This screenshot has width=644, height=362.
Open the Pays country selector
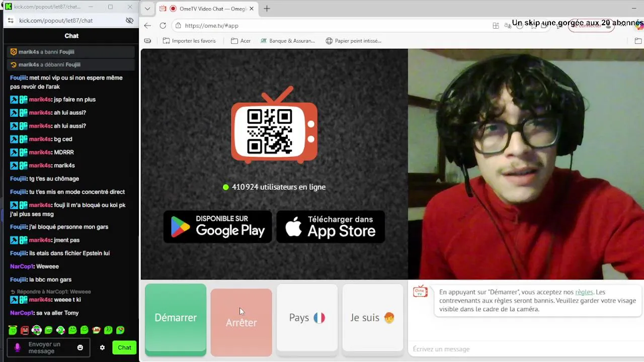coord(307,318)
